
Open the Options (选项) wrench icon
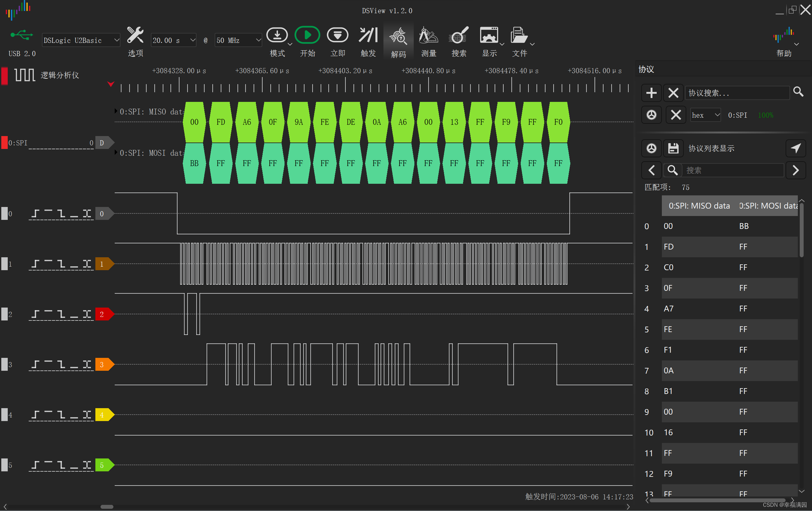(x=135, y=35)
